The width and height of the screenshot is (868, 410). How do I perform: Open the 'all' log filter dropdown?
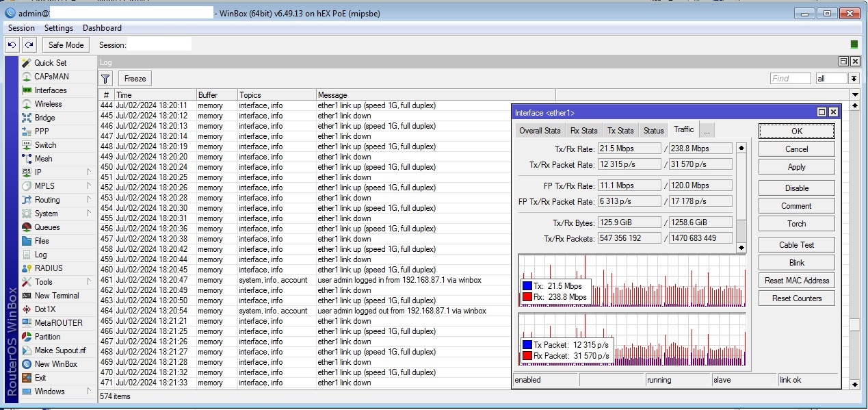(854, 79)
